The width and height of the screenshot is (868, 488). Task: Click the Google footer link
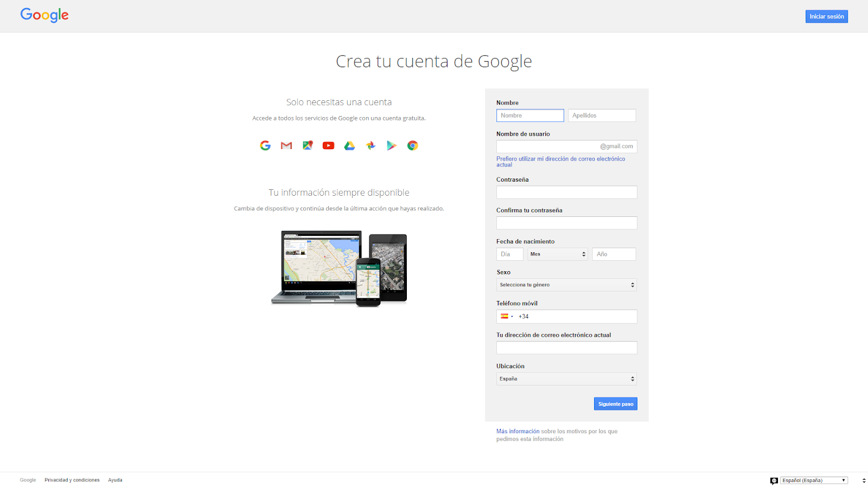point(28,480)
